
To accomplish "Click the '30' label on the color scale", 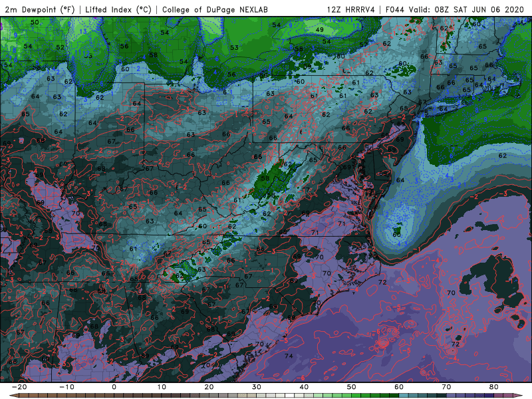I will pyautogui.click(x=257, y=387).
